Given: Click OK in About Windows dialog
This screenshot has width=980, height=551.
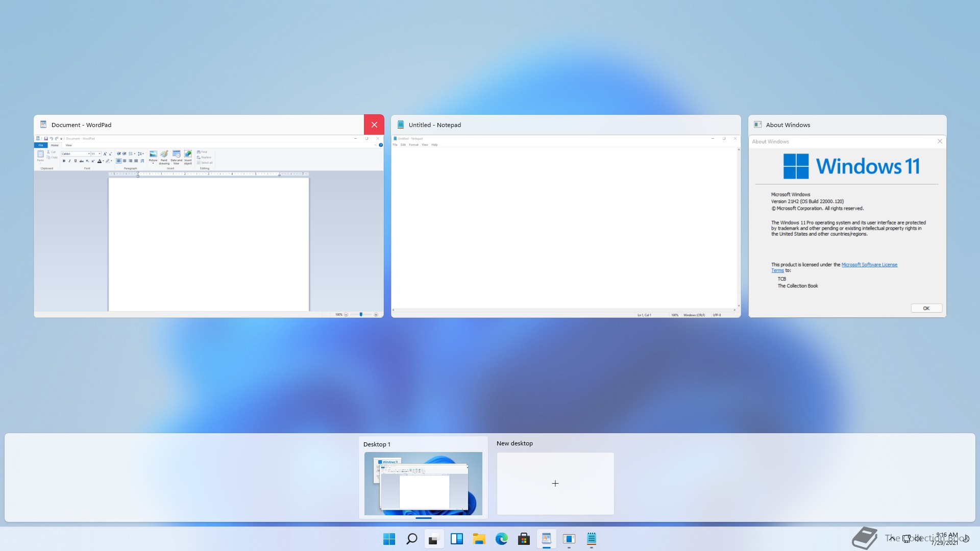Looking at the screenshot, I should pos(926,308).
